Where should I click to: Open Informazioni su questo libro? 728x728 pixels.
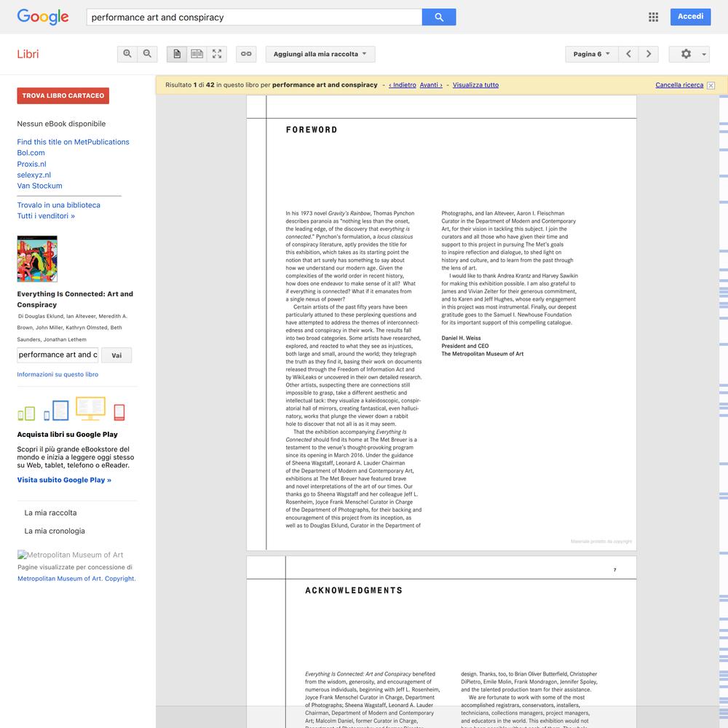[58, 374]
